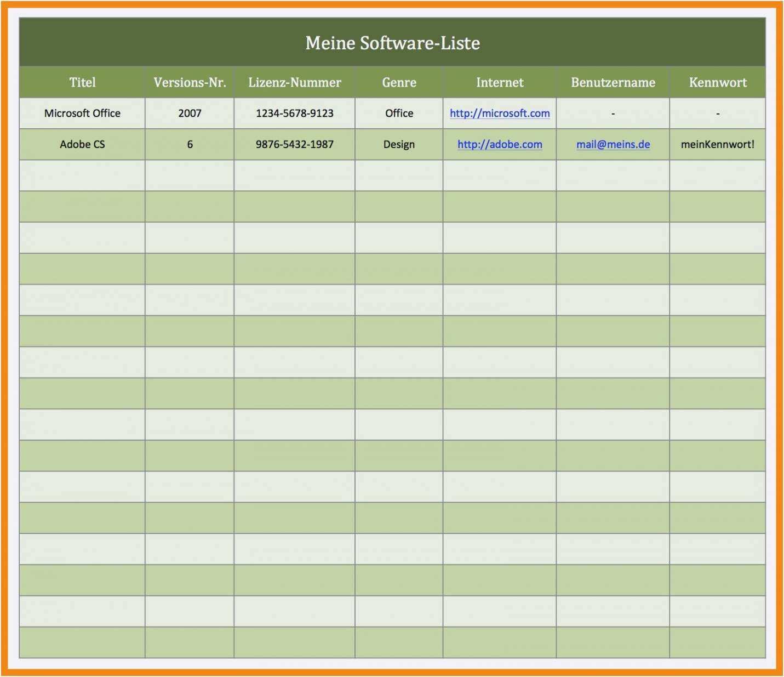Click the Office genre cell

pos(399,113)
